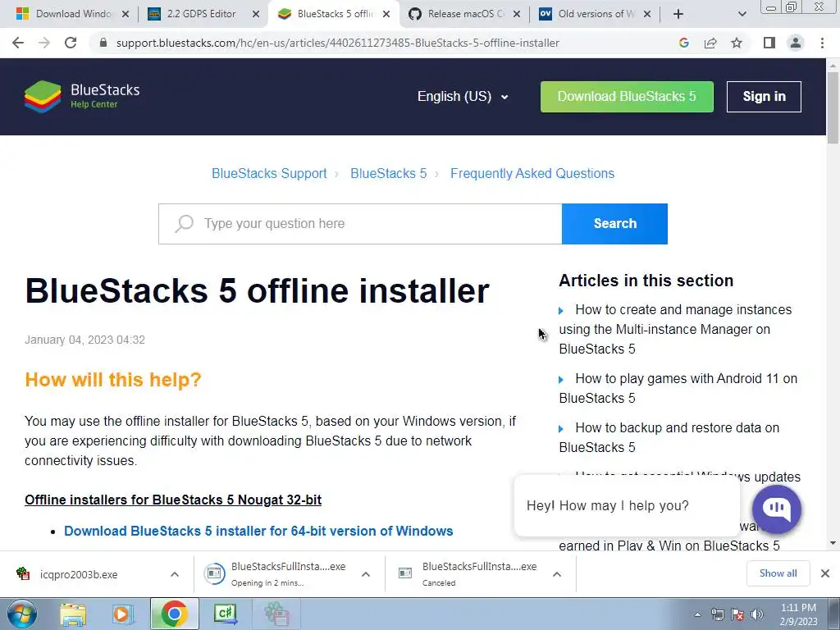
Task: Click the scrollbar down arrow
Action: click(x=833, y=543)
